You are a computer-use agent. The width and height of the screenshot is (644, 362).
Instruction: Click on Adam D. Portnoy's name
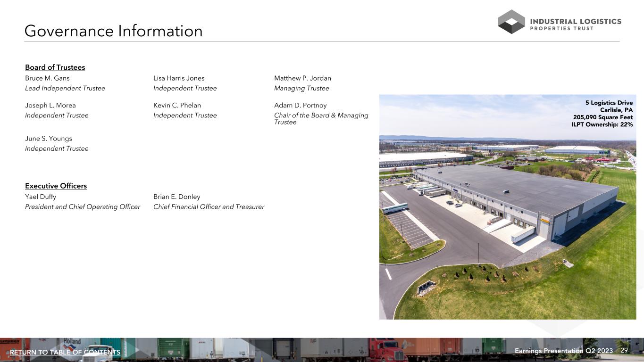point(300,105)
